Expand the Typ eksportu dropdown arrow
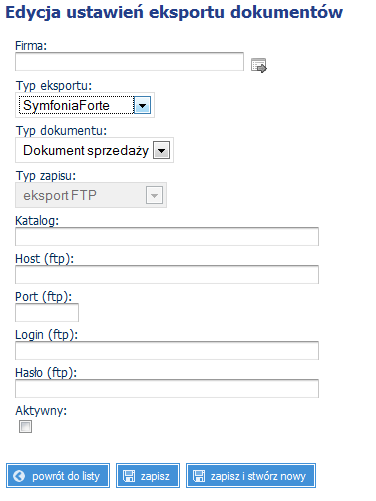The width and height of the screenshot is (376, 501). 142,105
